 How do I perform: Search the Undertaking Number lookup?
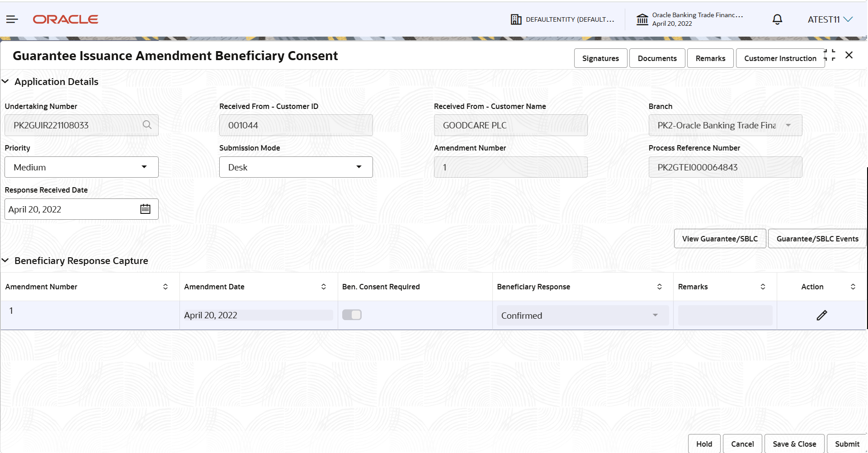point(147,125)
